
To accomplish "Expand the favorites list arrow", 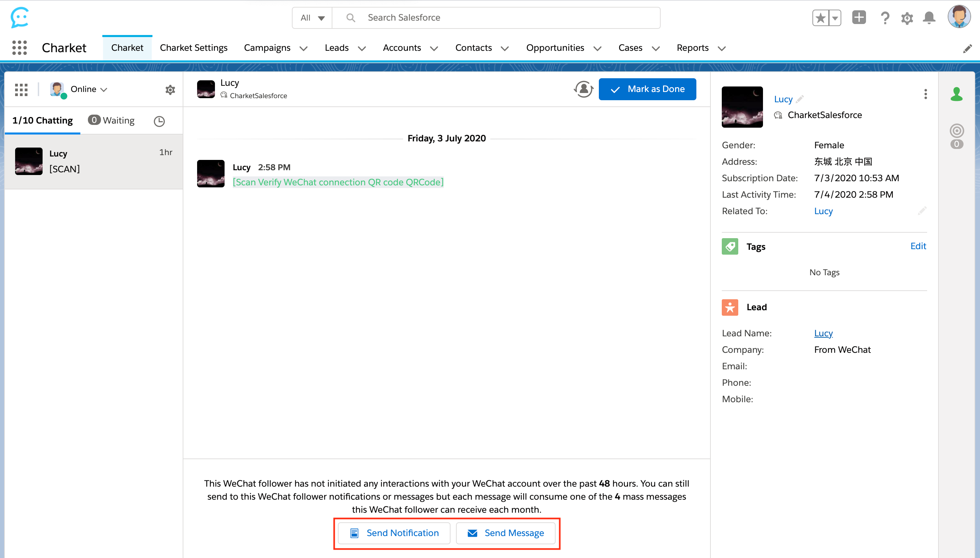I will pos(834,18).
